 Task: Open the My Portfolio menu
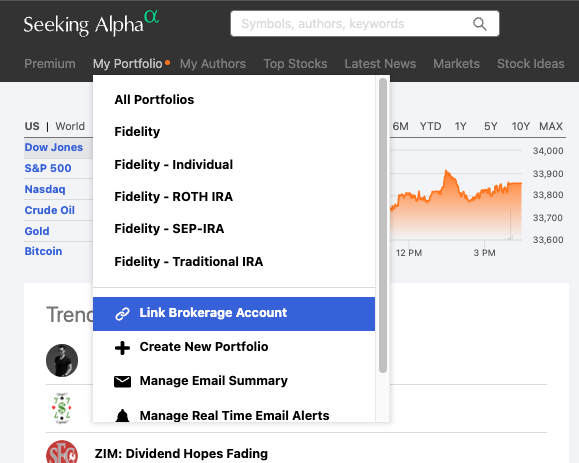128,64
